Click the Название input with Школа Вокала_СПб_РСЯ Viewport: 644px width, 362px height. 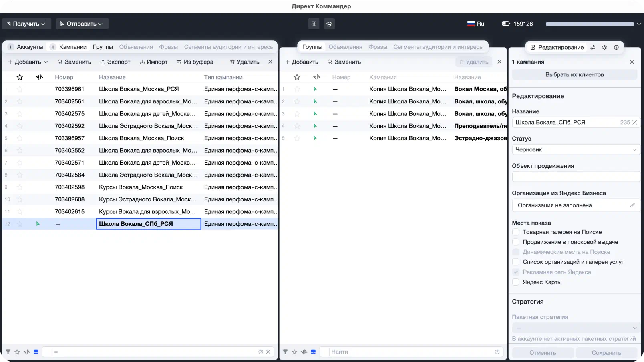[x=576, y=123]
